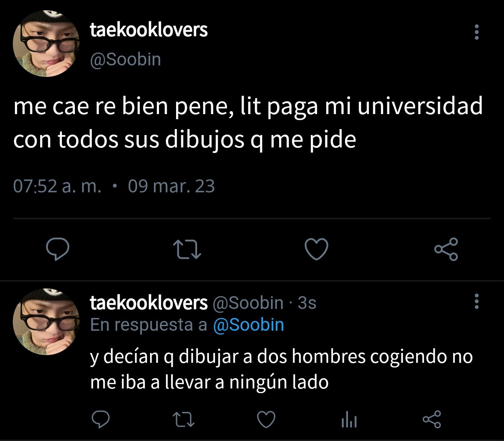Open main tweet profile picture
Screen dimensions: 504x441
[46, 44]
